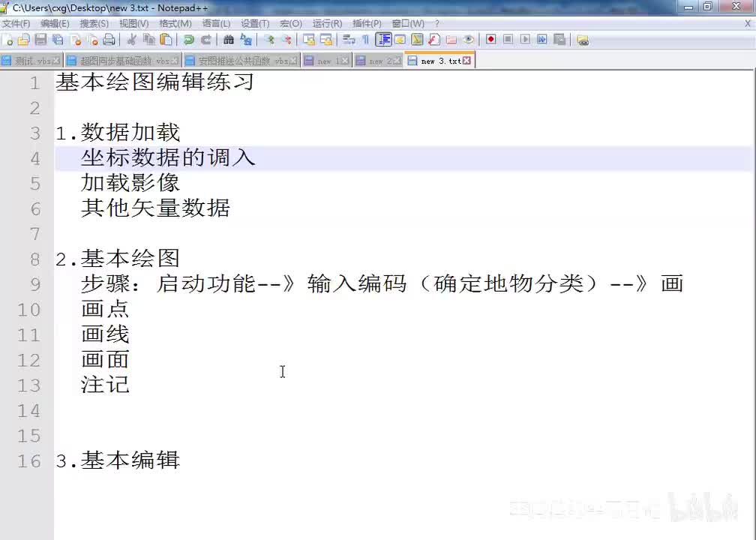Zoom out using toolbar icon
Viewport: 756px width, 540px height.
tap(286, 40)
